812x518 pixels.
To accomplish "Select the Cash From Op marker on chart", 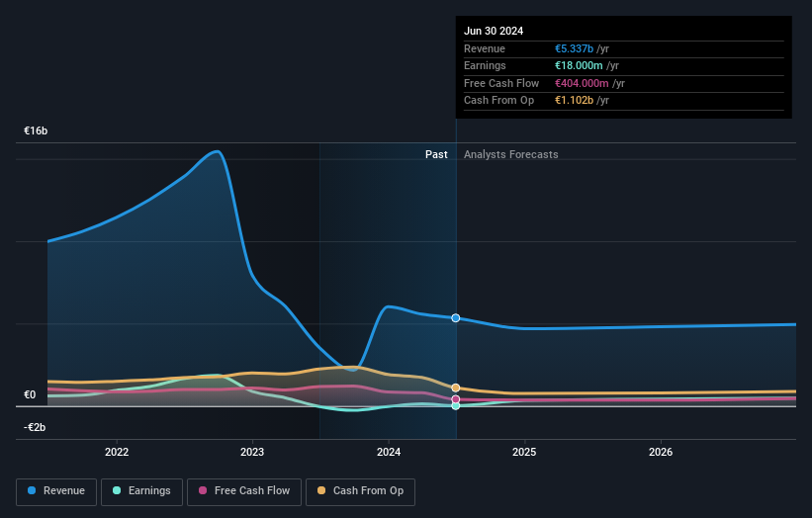I will 456,388.
